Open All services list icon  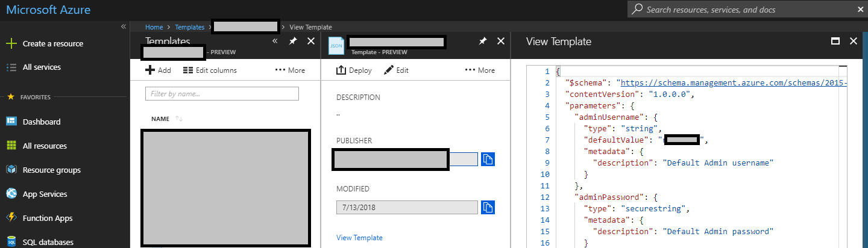11,67
